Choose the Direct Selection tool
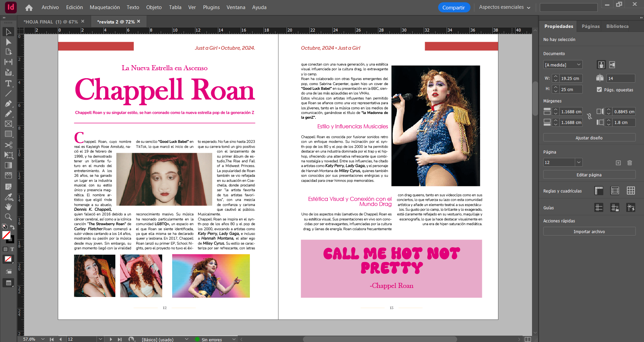 8,42
